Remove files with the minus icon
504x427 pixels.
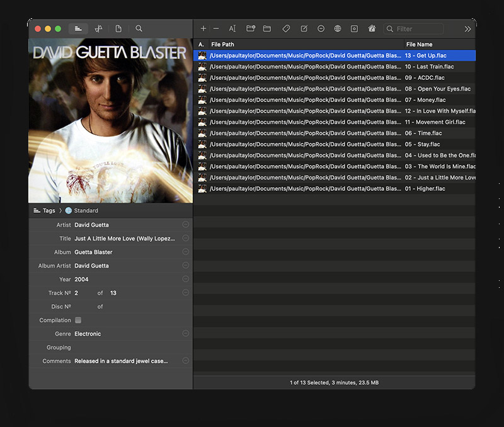tap(216, 28)
